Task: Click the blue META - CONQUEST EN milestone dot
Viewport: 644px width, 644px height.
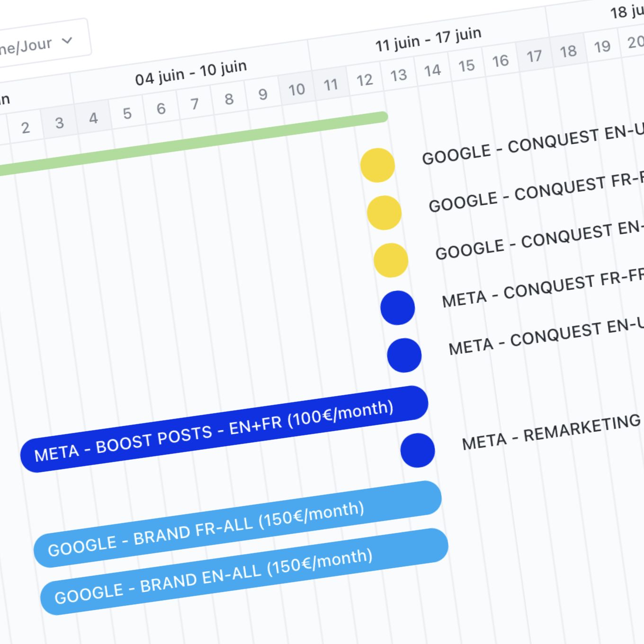Action: tap(404, 355)
